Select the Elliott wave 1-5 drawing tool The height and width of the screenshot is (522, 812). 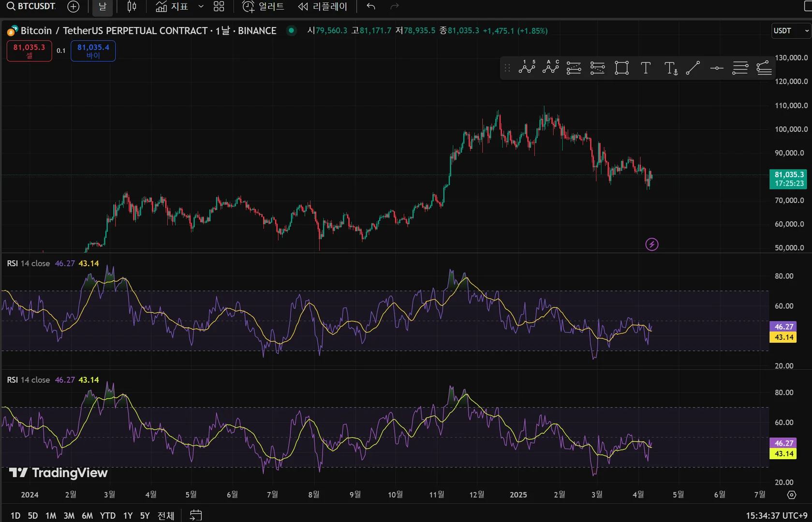click(x=527, y=68)
